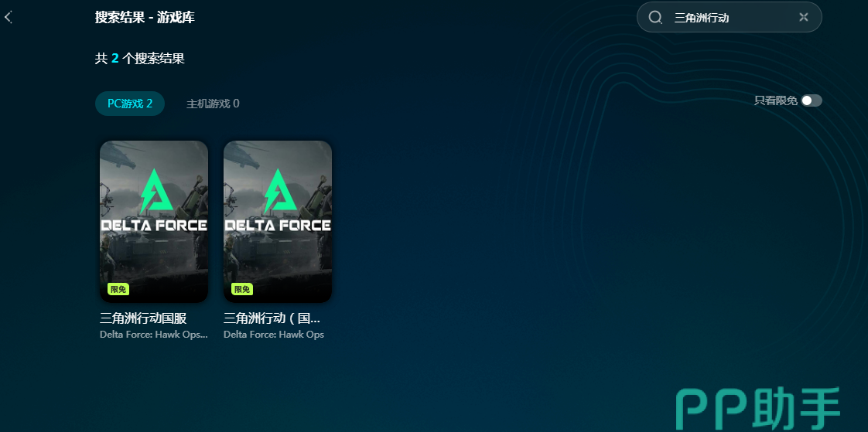
Task: Click the magnifier search icon
Action: click(x=655, y=17)
